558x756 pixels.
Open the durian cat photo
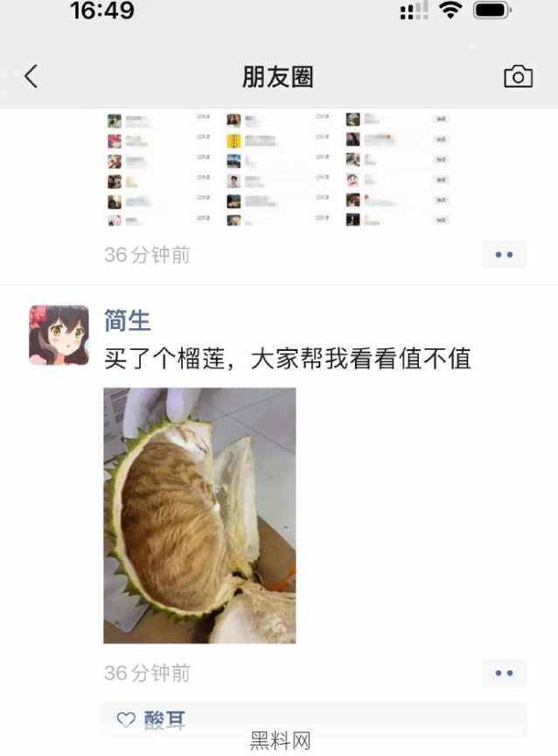(199, 515)
